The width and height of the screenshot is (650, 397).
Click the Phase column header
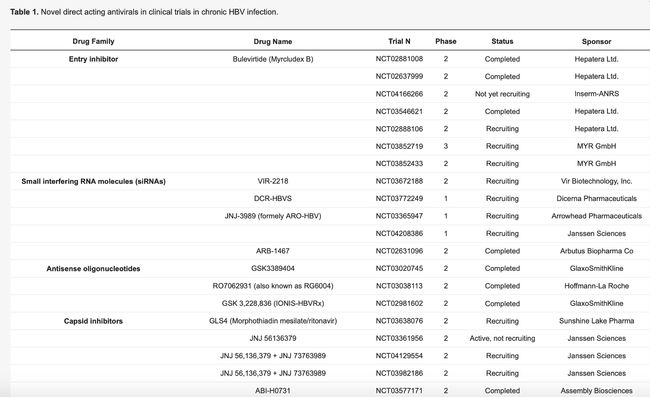coord(446,41)
